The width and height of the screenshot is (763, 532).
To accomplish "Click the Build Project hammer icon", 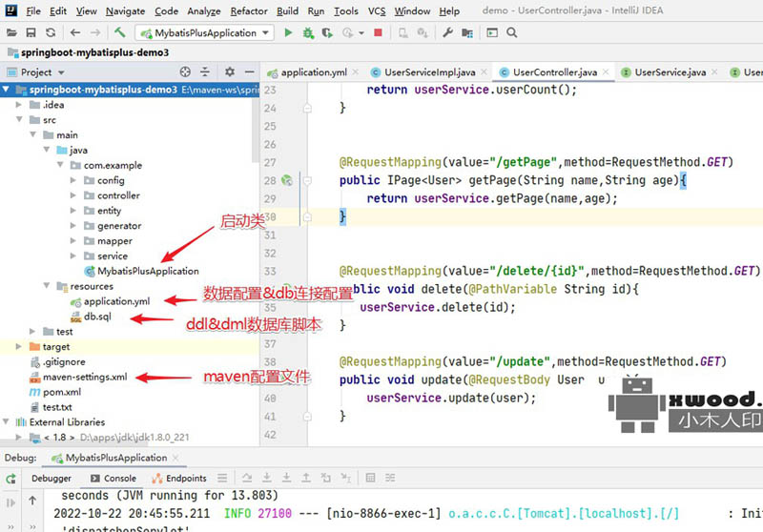I will pos(120,32).
